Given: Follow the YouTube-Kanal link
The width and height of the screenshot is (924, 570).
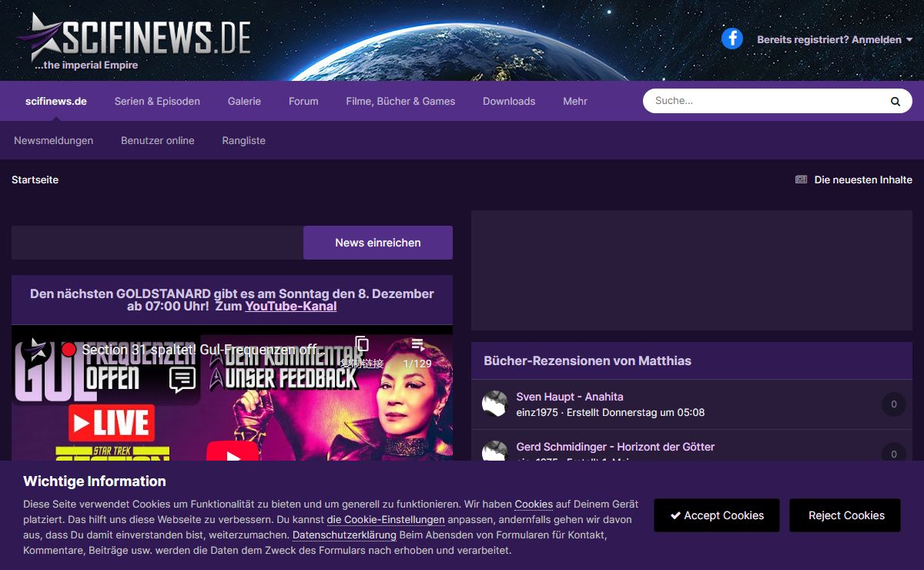Looking at the screenshot, I should 291,306.
